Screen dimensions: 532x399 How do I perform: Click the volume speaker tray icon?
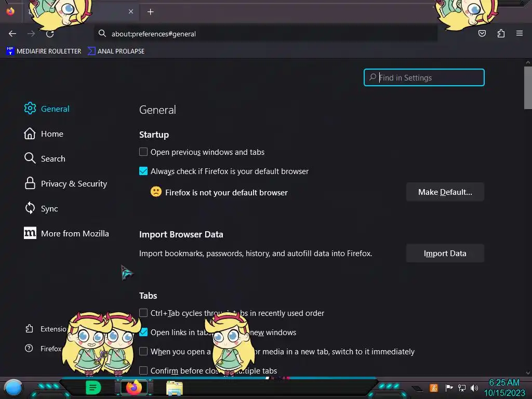pyautogui.click(x=474, y=388)
